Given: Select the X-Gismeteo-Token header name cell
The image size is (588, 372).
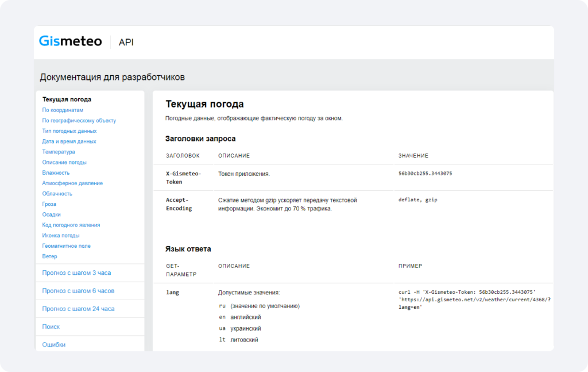Looking at the screenshot, I should tap(184, 178).
